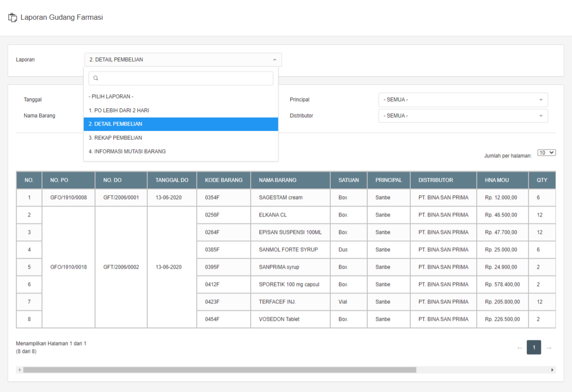This screenshot has height=392, width=572.
Task: Select highlighted '2. DETAIL PEMBELIAN' option
Action: coord(115,124)
